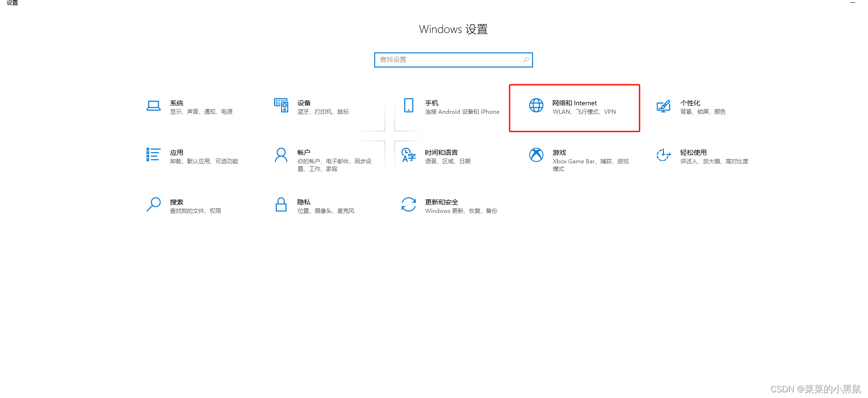Focus the 查找设置 search field

(x=454, y=60)
